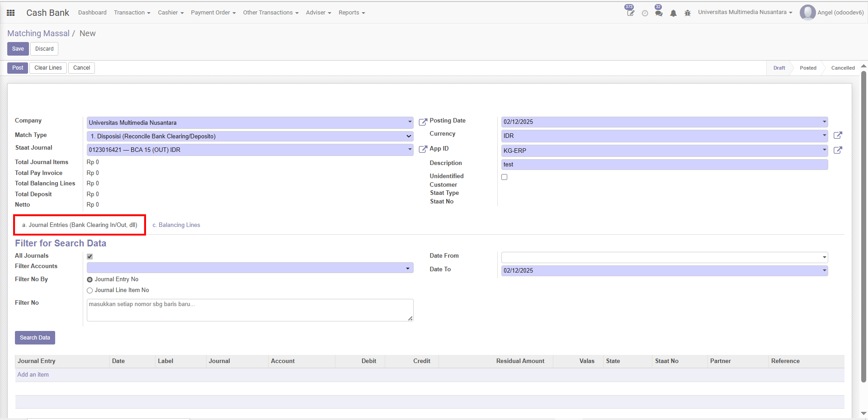The height and width of the screenshot is (420, 868).
Task: Uncheck the All Journals checkbox
Action: pyautogui.click(x=90, y=256)
